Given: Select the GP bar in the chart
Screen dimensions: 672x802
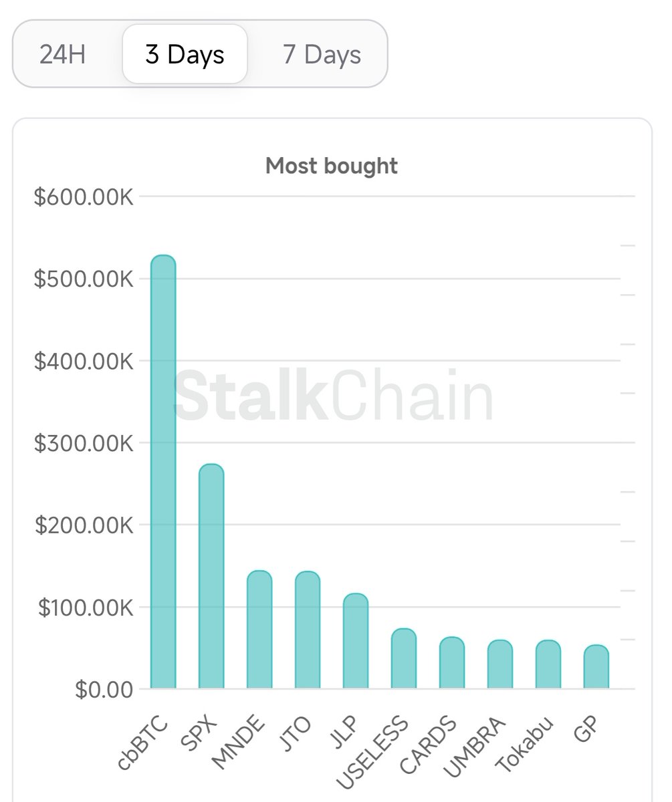Looking at the screenshot, I should pos(596,667).
